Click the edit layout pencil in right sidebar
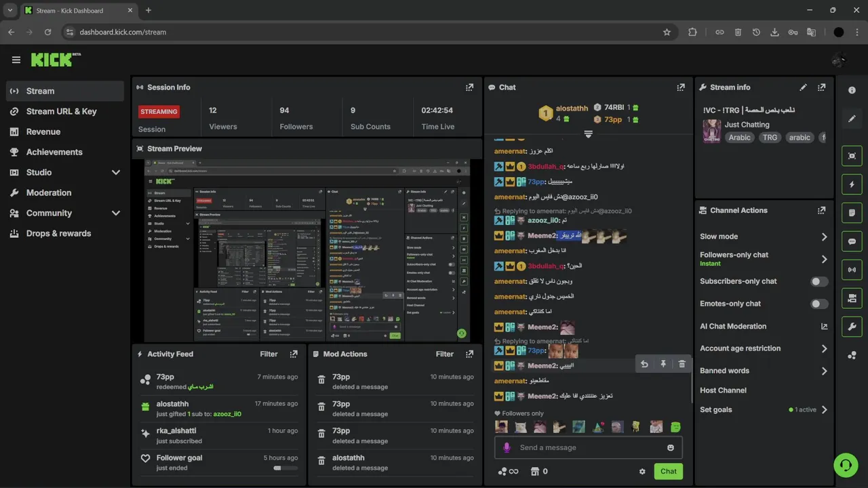This screenshot has width=868, height=488. click(x=852, y=119)
